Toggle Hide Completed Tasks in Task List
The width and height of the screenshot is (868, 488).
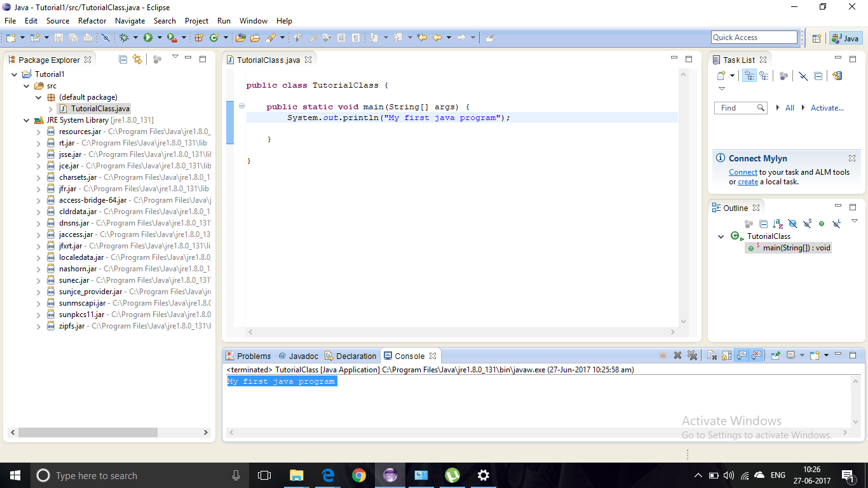coord(803,76)
